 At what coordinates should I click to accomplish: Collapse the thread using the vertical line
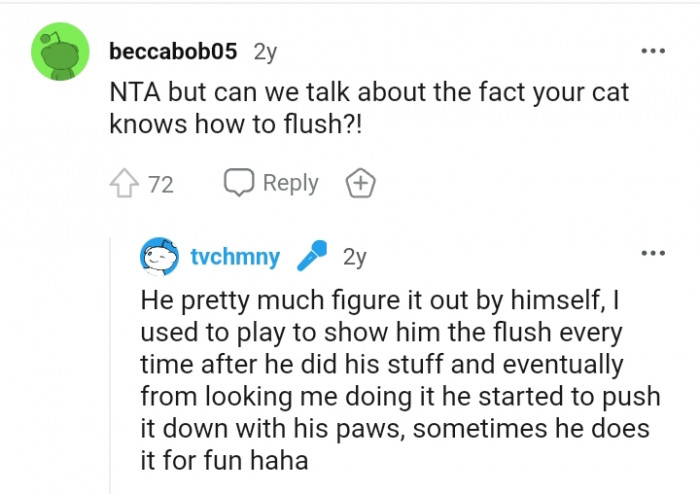110,366
